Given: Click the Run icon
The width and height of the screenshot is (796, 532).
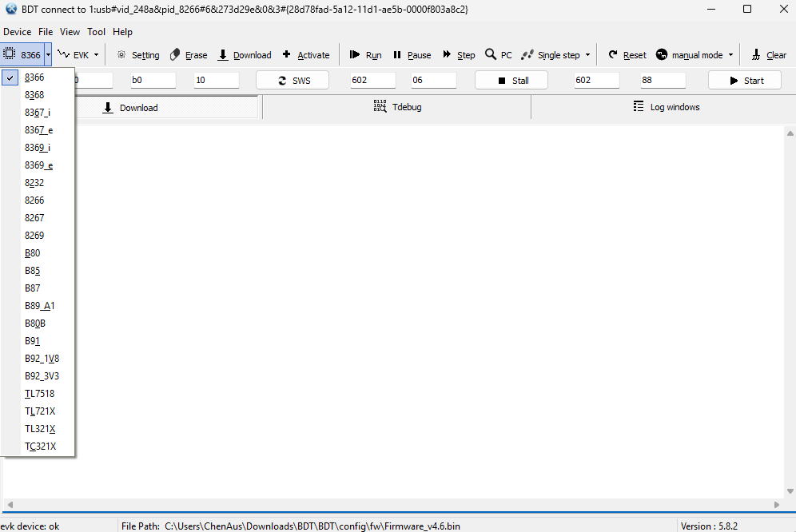Looking at the screenshot, I should (355, 55).
